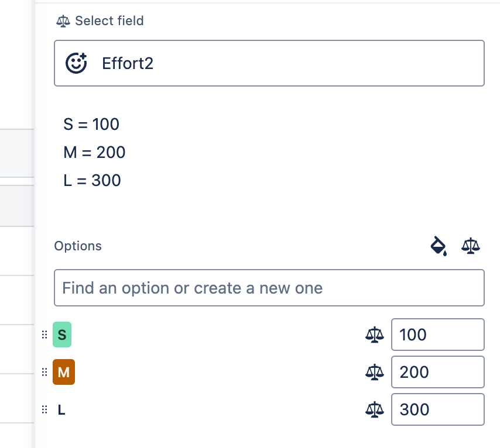The width and height of the screenshot is (500, 448).
Task: Select the L option label
Action: (x=61, y=410)
